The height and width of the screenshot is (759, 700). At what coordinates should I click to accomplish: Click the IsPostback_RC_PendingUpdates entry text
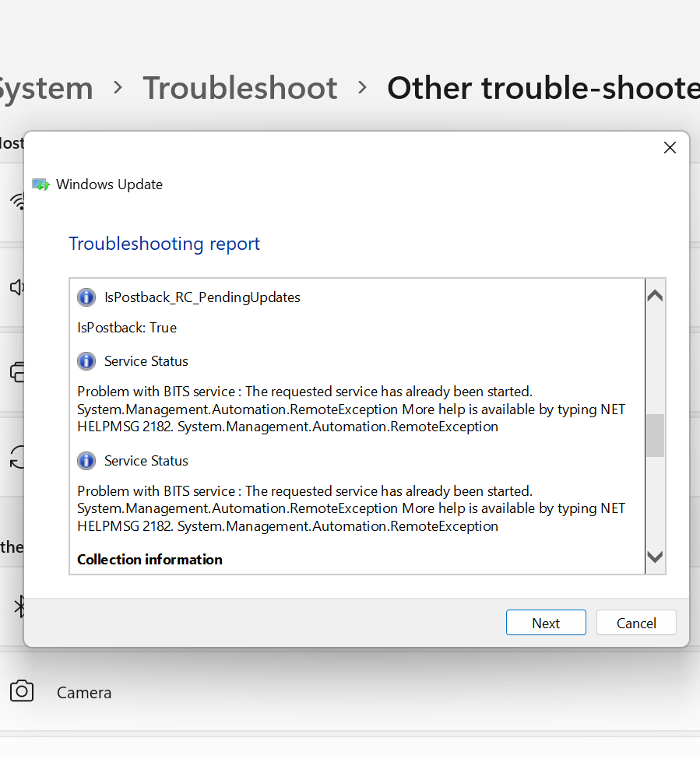point(202,297)
